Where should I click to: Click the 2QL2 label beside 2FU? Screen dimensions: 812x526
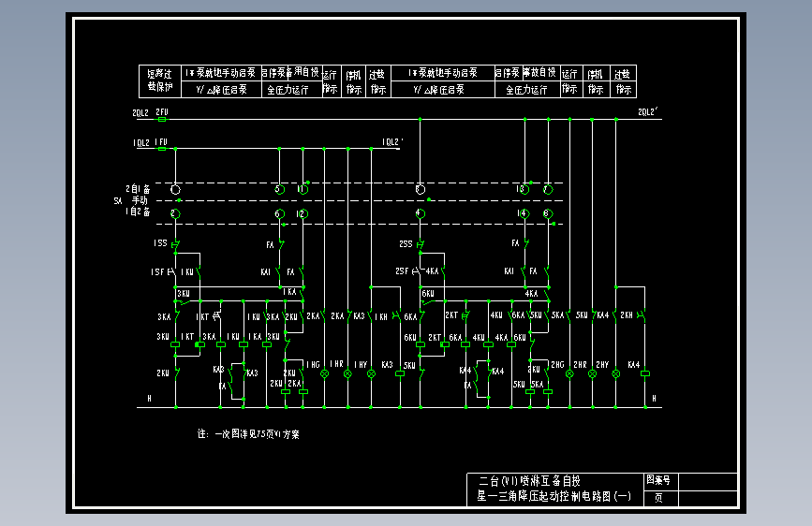[140, 113]
